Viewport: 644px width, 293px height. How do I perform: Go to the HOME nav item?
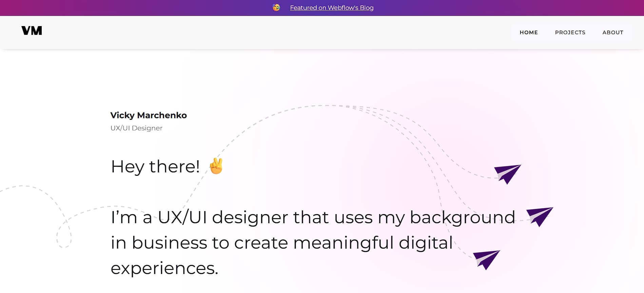[x=529, y=33]
